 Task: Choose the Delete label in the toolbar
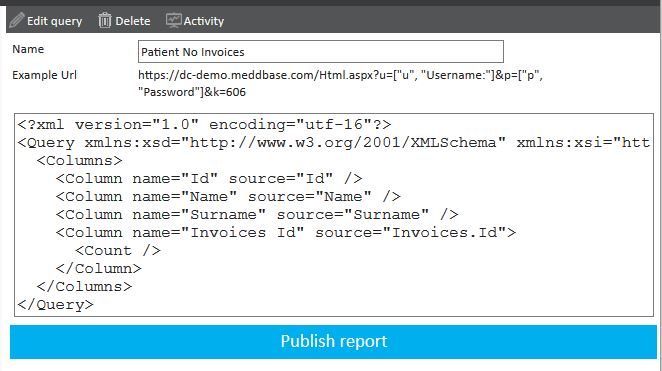[x=133, y=21]
